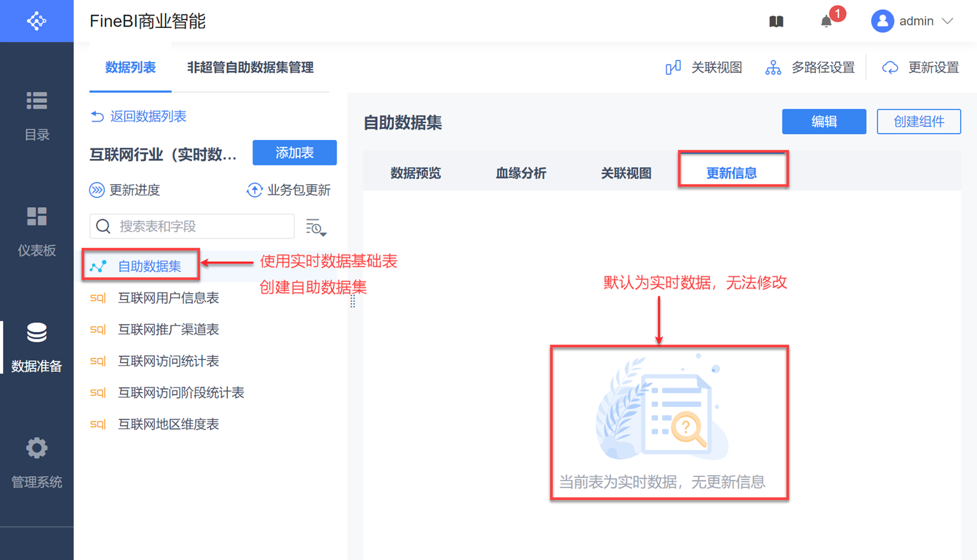Viewport: 977px width, 560px height.
Task: Click the 管理系统 sidebar label
Action: 36,483
